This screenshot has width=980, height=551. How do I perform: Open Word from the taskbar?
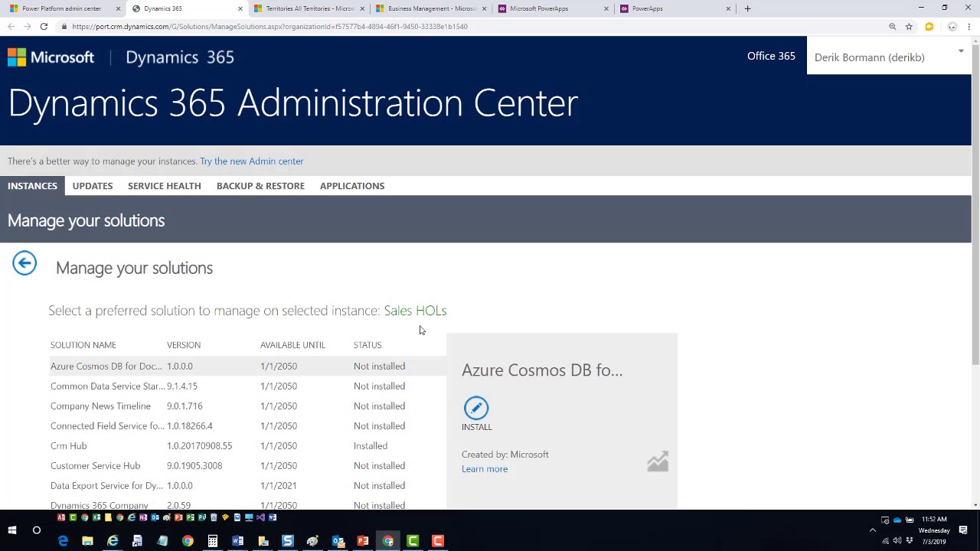(x=237, y=541)
